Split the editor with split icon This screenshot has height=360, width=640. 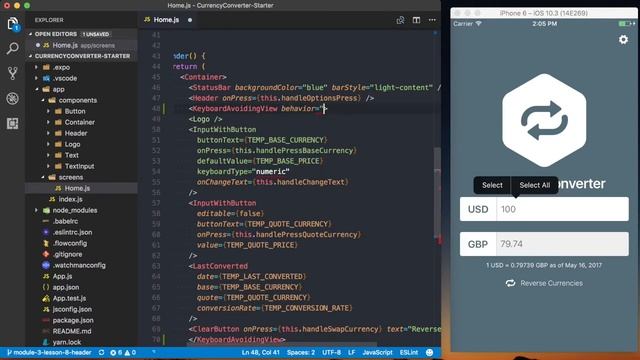coord(416,20)
